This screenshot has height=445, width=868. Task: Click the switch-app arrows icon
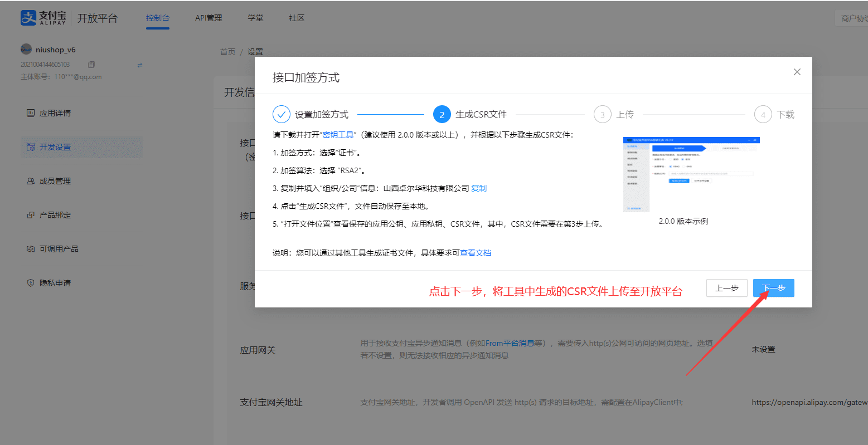coord(140,65)
